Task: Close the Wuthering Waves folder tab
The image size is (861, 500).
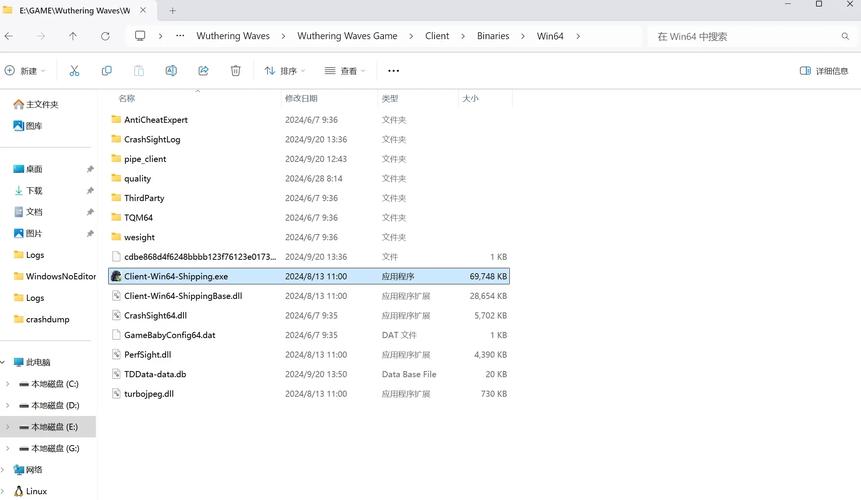Action: (143, 10)
